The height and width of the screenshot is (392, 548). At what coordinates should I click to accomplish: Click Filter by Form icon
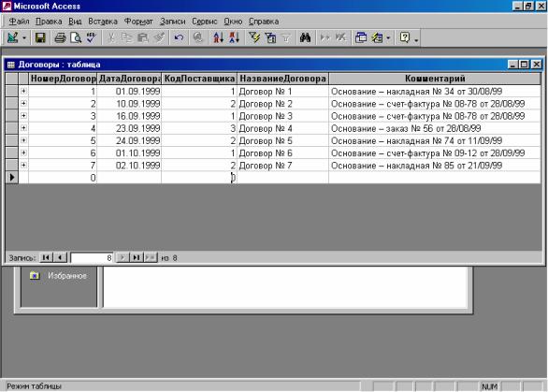[270, 37]
